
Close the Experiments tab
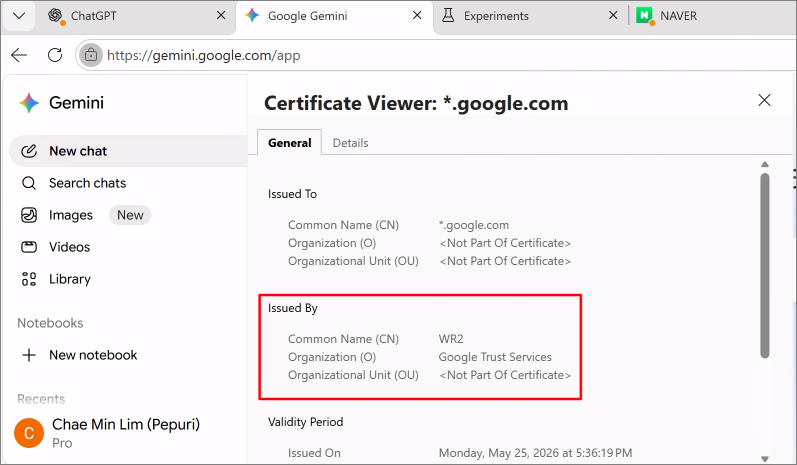coord(613,15)
